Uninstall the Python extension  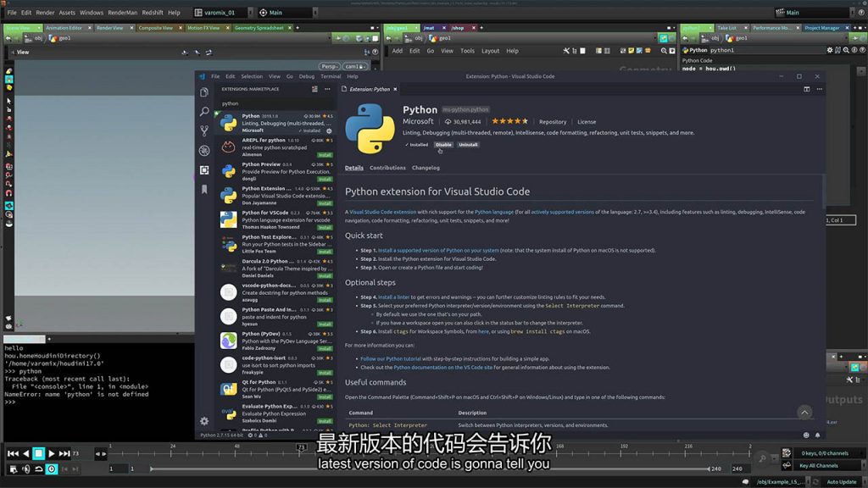click(x=468, y=145)
